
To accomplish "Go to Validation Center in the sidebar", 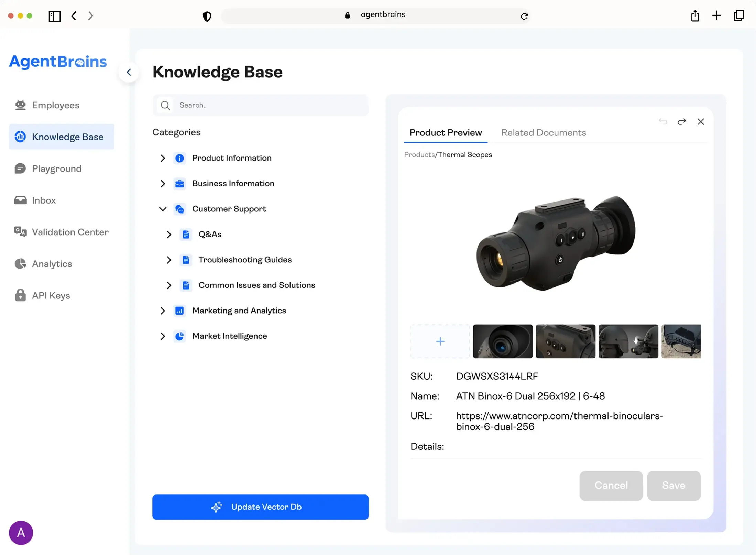I will pyautogui.click(x=70, y=232).
